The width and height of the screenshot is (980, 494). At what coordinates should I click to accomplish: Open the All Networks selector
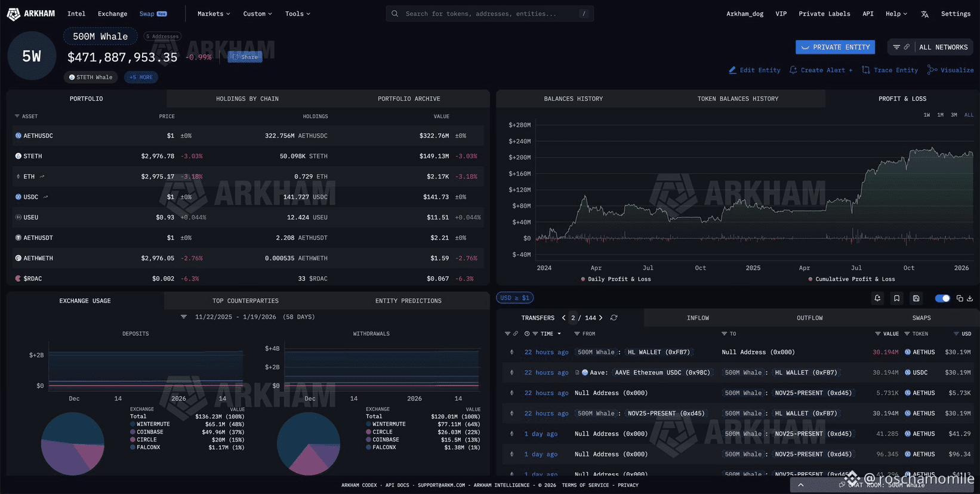point(943,47)
